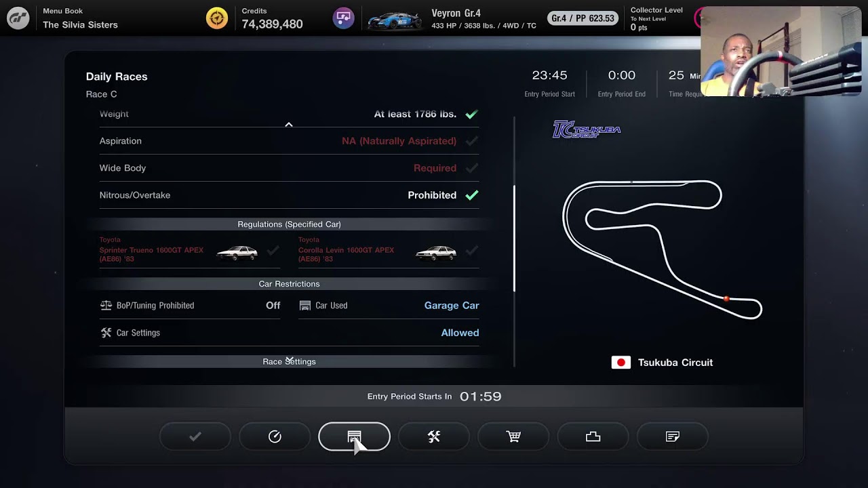Select the Veyron Gr.4 car thumbnail
Viewport: 868px width, 488px height.
(394, 20)
